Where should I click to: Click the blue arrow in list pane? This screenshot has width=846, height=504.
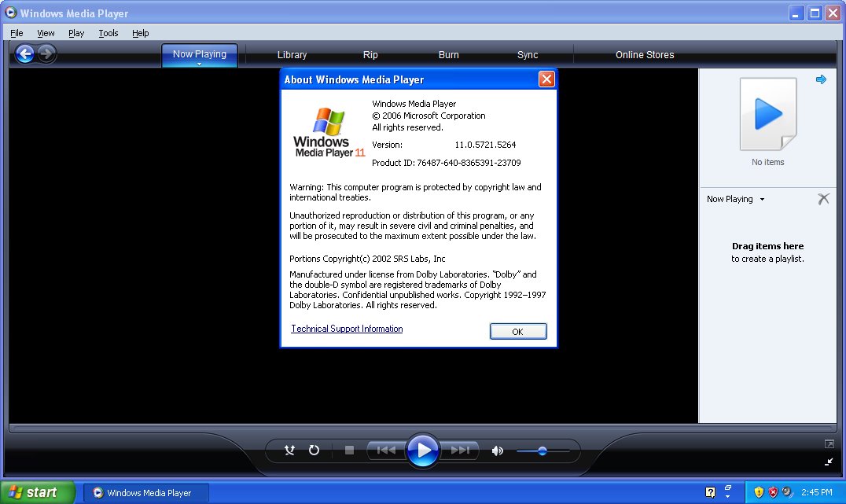821,80
